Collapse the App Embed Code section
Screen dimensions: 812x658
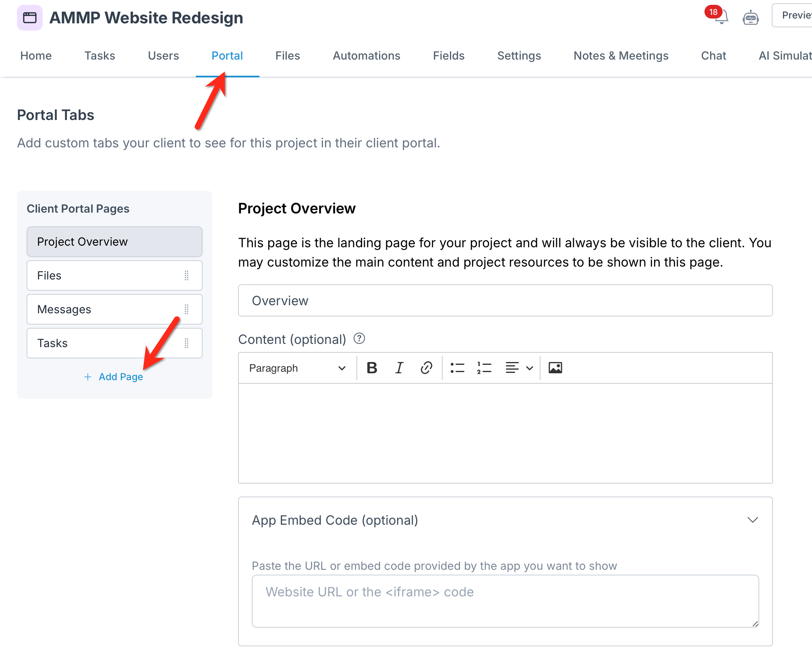pyautogui.click(x=752, y=520)
